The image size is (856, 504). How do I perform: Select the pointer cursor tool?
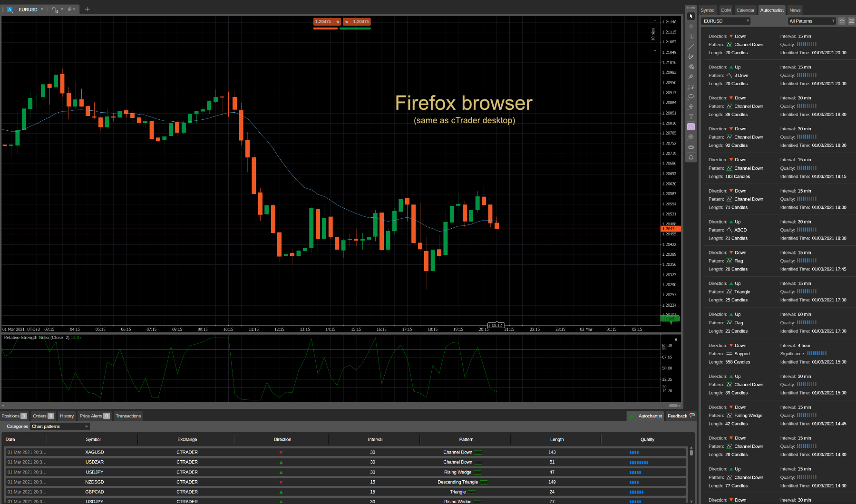[691, 16]
